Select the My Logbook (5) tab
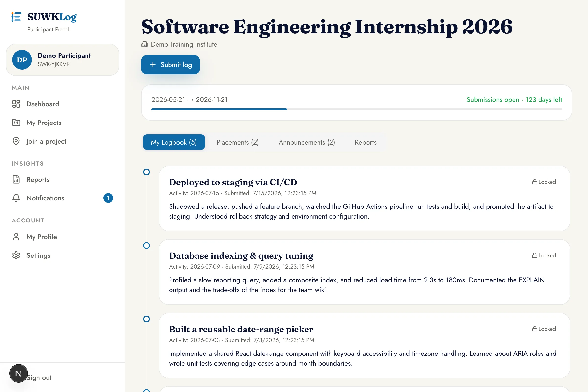 (174, 142)
